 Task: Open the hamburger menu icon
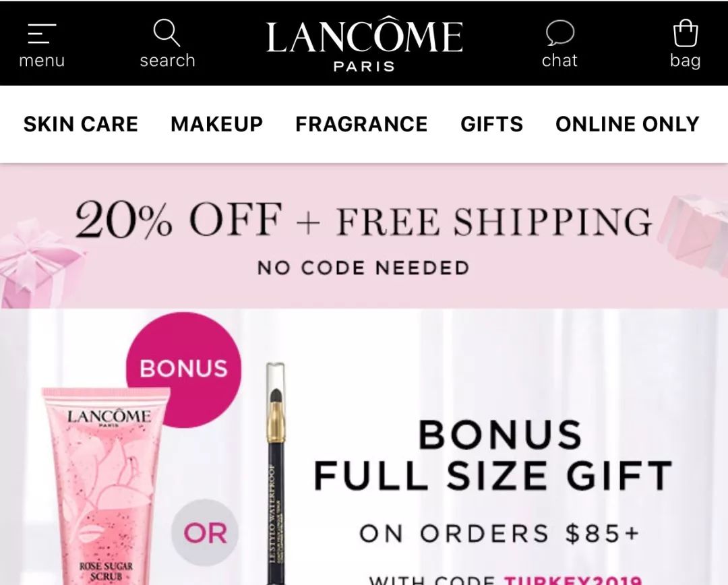tap(42, 34)
